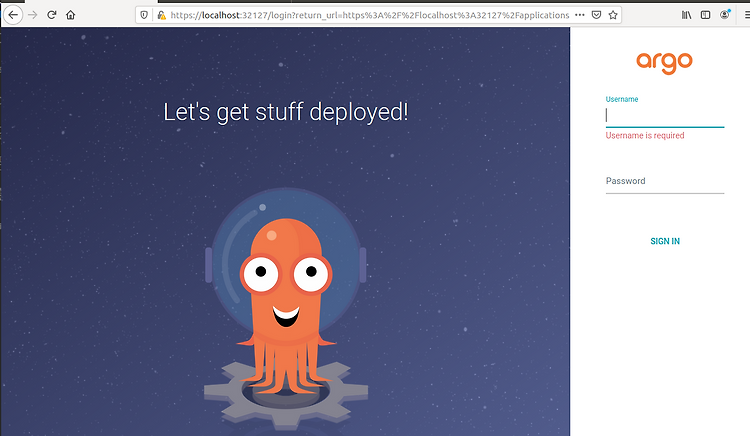Save page to Pocket
The width and height of the screenshot is (750, 436).
[x=596, y=15]
